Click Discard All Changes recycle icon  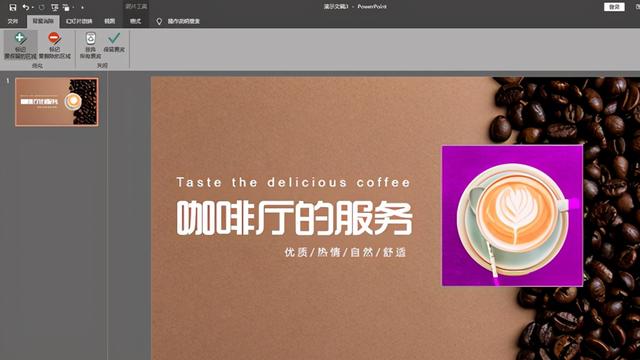[x=90, y=45]
